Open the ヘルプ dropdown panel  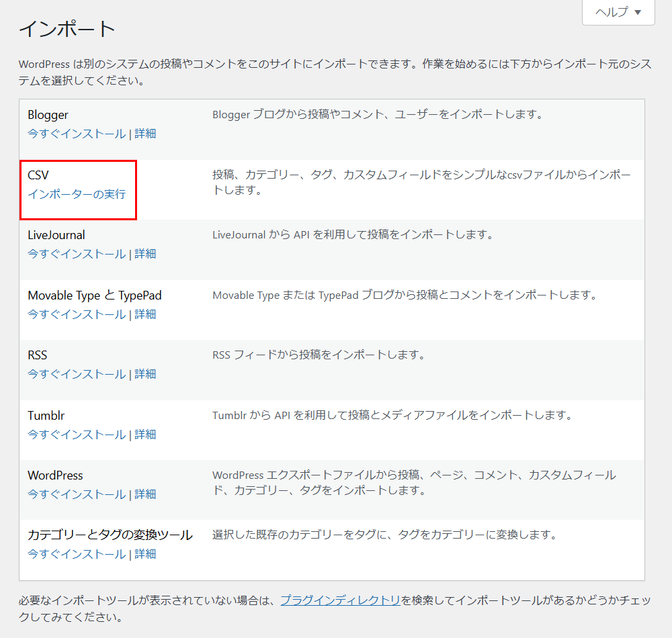point(612,11)
